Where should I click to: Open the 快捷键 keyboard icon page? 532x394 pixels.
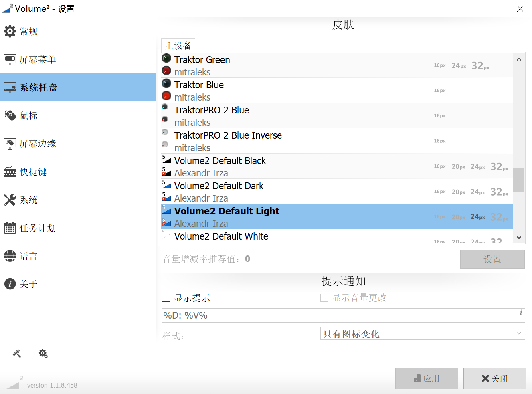(10, 172)
